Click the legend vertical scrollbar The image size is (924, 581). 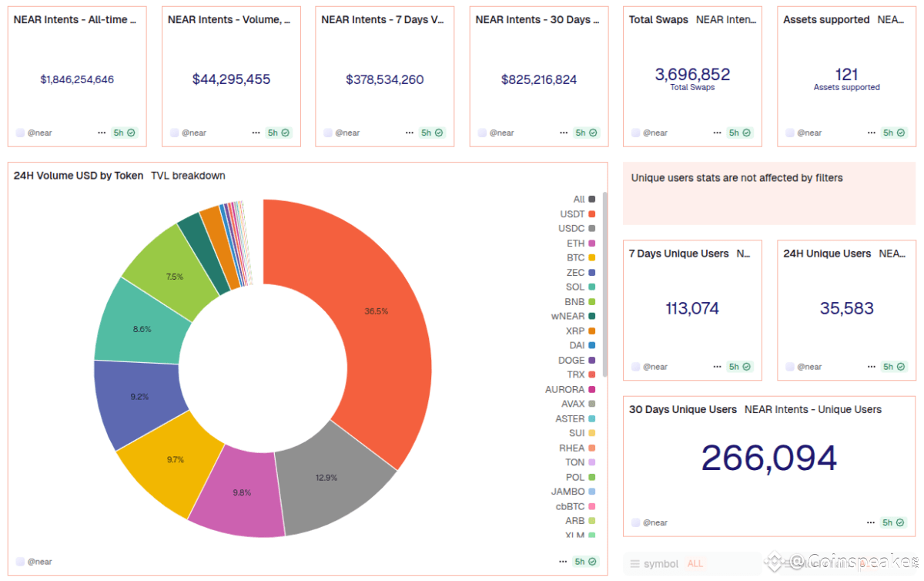605,284
